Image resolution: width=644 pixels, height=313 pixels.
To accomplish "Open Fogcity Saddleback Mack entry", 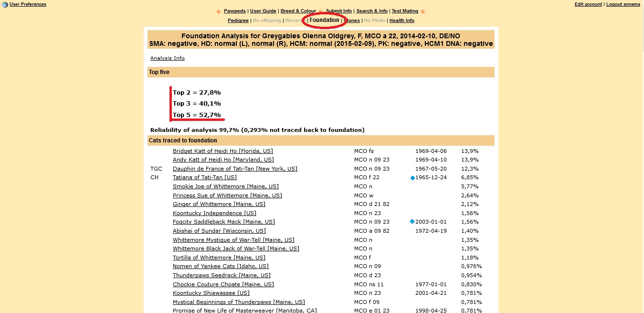I will (224, 222).
